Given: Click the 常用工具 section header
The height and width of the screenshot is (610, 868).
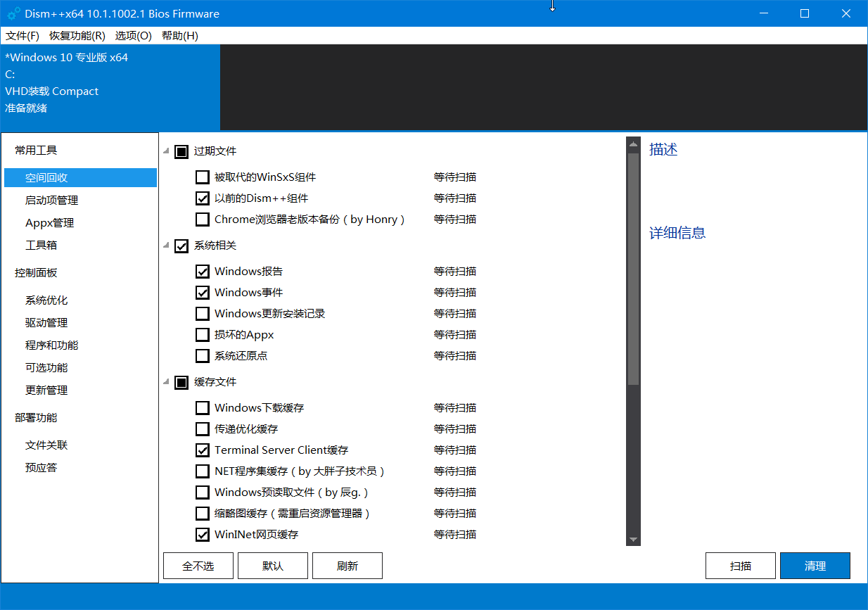Looking at the screenshot, I should 36,151.
